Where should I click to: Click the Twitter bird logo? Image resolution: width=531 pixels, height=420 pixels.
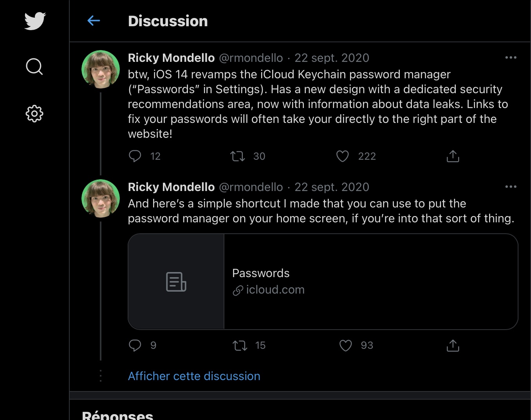(x=35, y=21)
